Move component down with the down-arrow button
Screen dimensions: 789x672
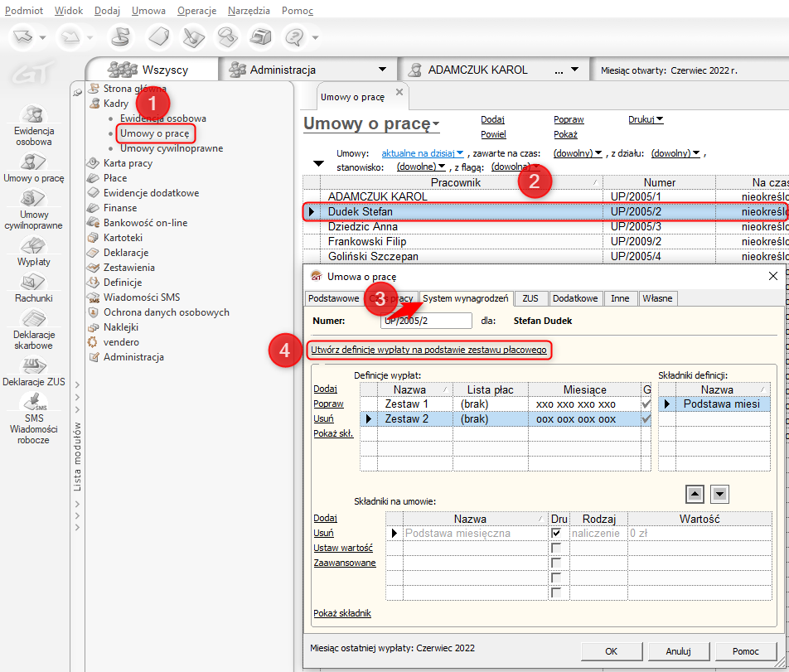pyautogui.click(x=719, y=495)
